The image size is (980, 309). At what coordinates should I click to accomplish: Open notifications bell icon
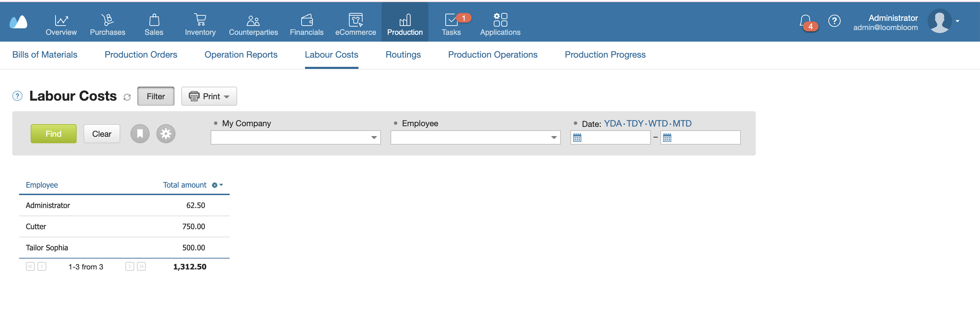[805, 21]
